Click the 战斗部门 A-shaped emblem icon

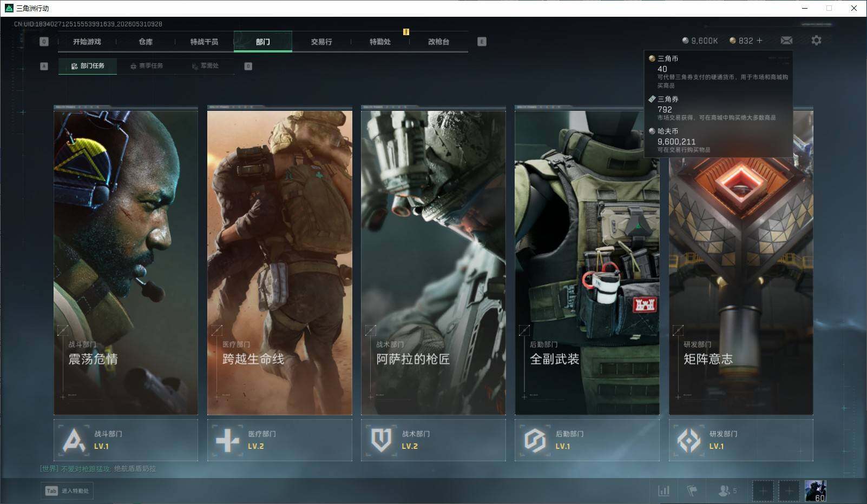[x=74, y=440]
